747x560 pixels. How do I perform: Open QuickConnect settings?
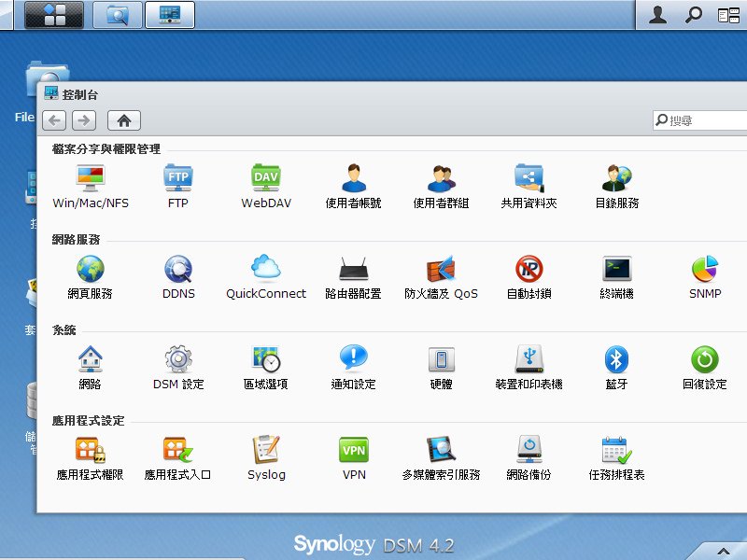click(x=266, y=277)
